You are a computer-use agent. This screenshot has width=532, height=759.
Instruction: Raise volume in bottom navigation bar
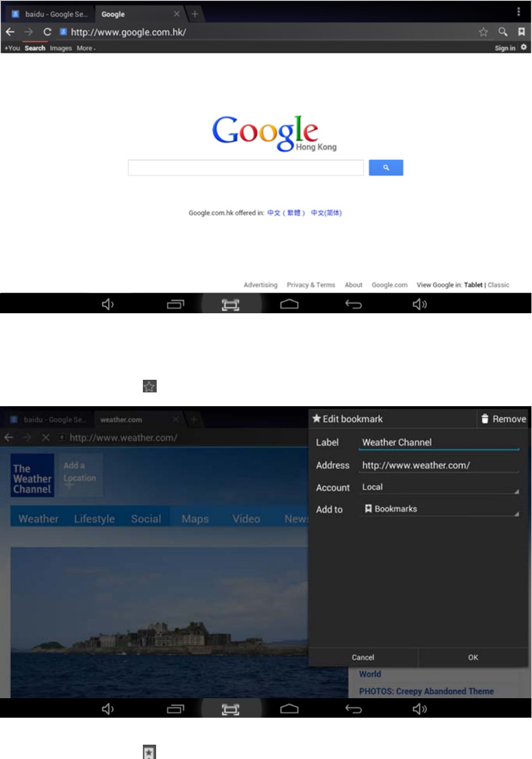coord(420,709)
